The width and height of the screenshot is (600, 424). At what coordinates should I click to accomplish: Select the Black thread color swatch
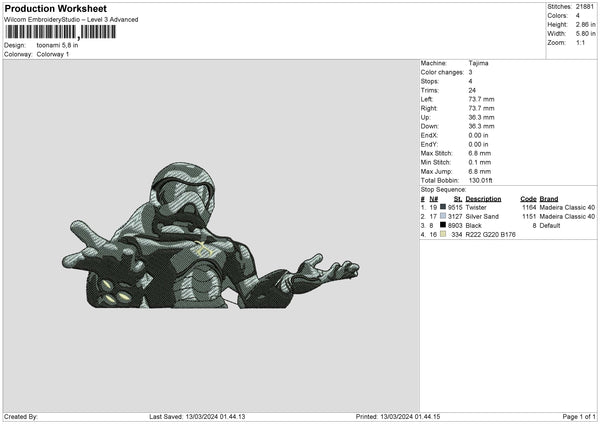click(x=443, y=225)
